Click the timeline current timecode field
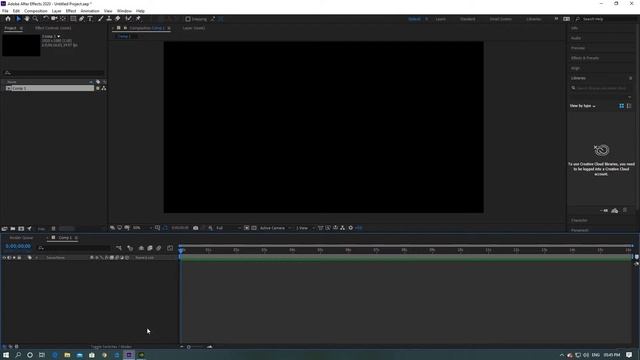Viewport: 640px width, 360px height. [x=18, y=247]
